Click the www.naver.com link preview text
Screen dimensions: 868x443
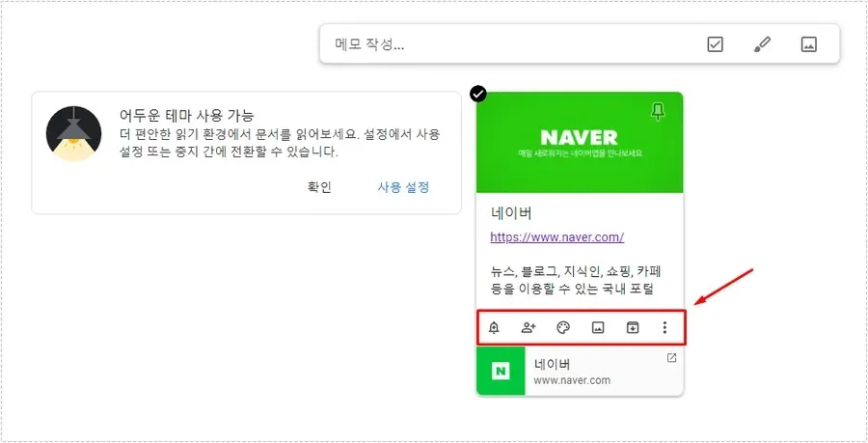click(x=572, y=380)
